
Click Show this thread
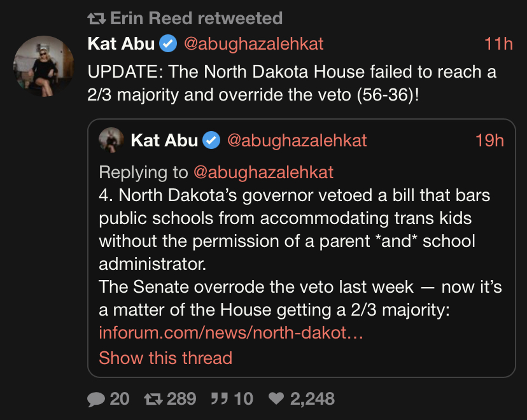pyautogui.click(x=165, y=358)
